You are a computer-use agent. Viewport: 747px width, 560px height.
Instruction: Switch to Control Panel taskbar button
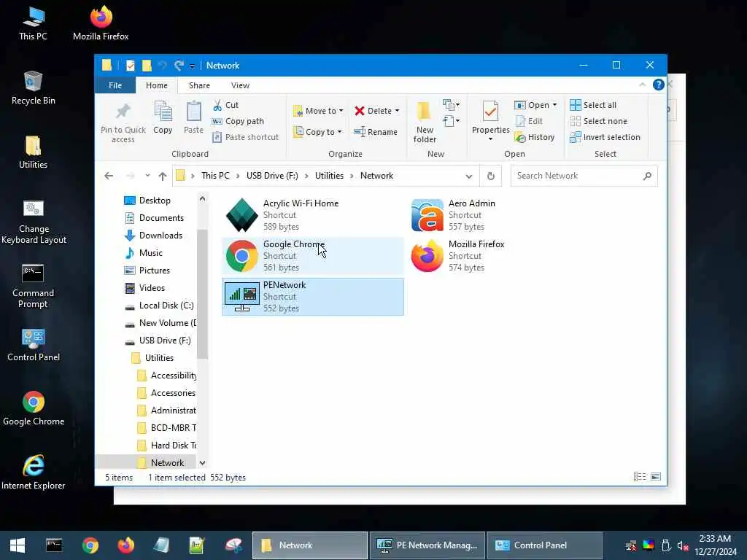coord(544,545)
